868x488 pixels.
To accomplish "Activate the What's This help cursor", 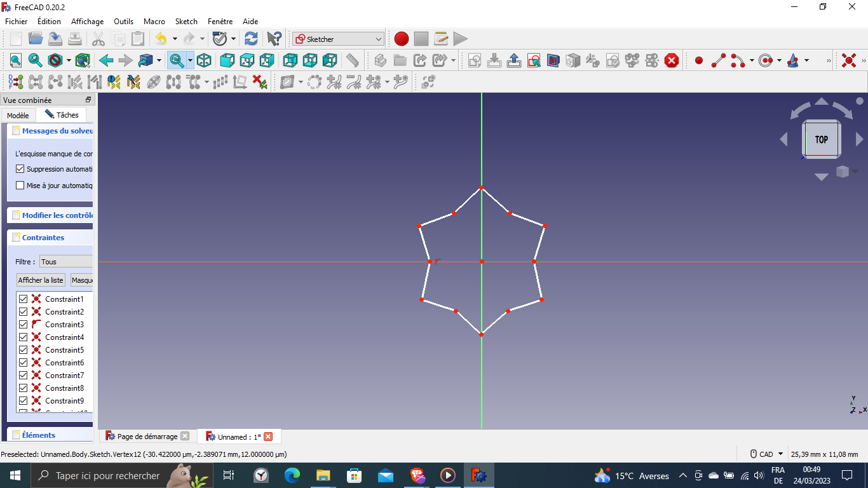I will [x=274, y=39].
